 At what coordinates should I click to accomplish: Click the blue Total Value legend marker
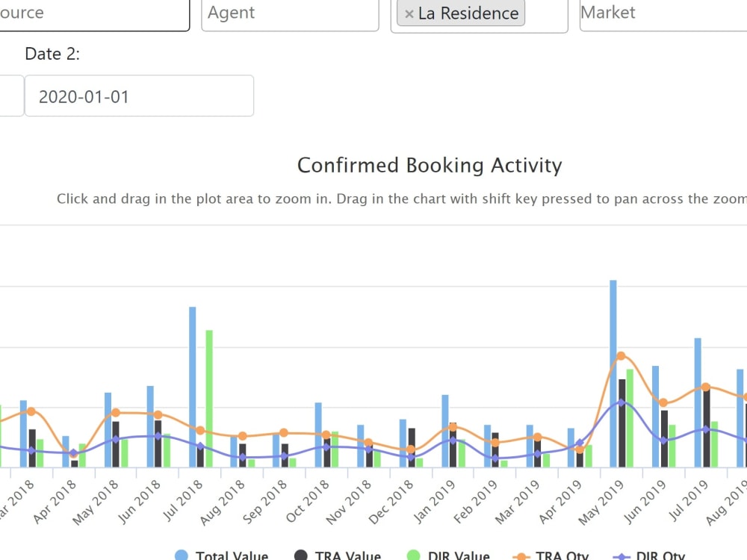182,556
